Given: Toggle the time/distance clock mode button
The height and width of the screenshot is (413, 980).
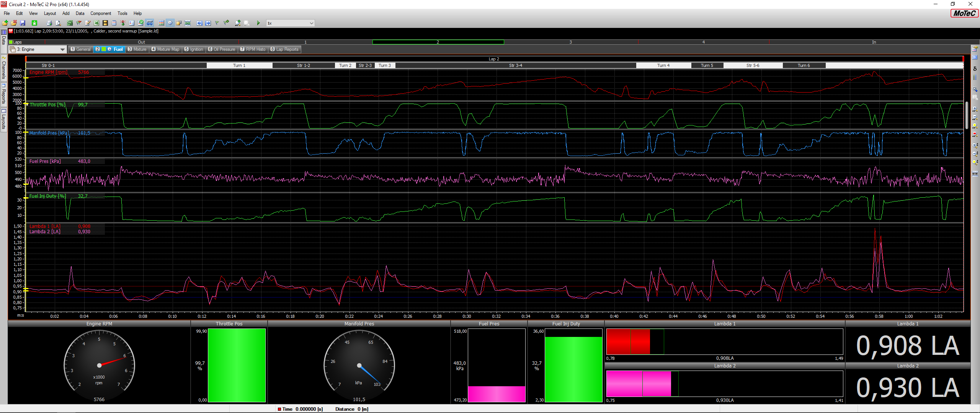Looking at the screenshot, I should (170, 23).
